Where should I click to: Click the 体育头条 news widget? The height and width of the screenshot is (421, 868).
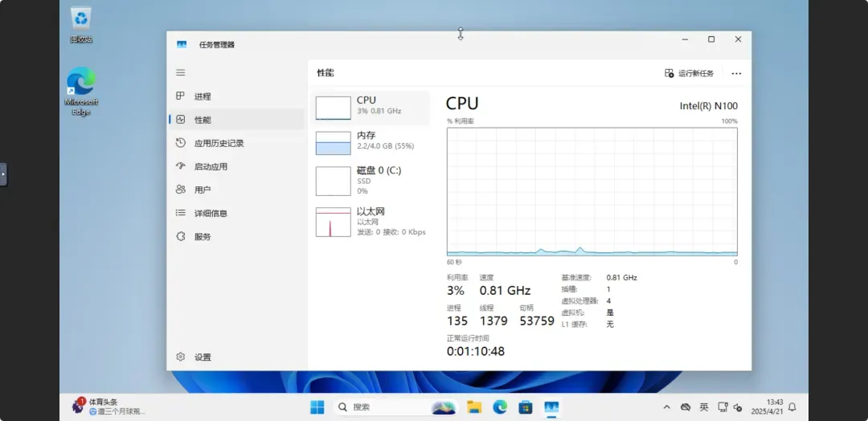click(109, 407)
